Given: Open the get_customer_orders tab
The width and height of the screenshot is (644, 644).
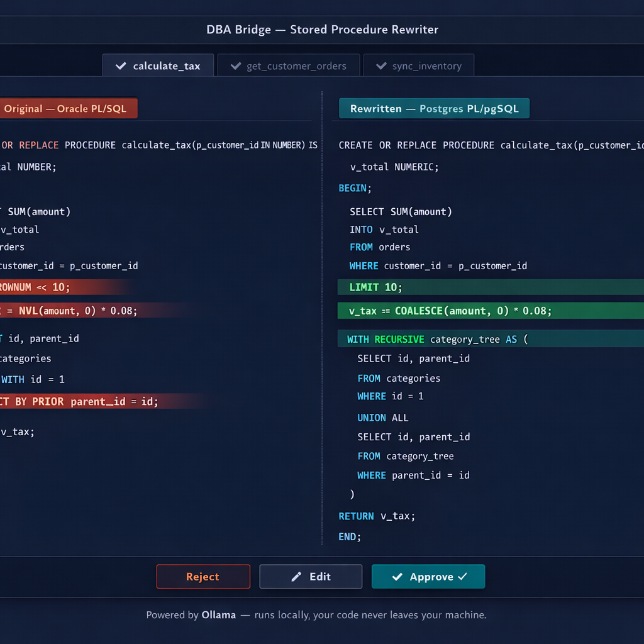Looking at the screenshot, I should pos(289,66).
